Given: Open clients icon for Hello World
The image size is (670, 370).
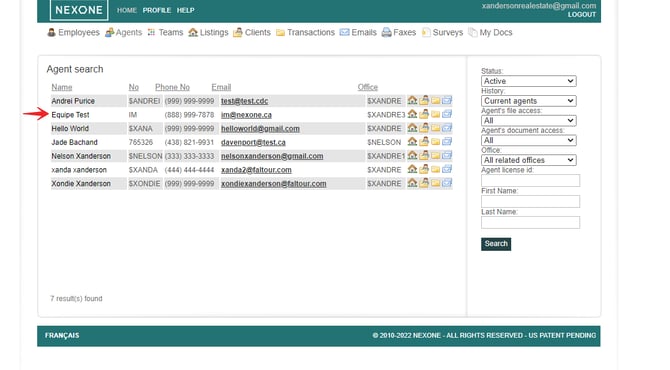Looking at the screenshot, I should click(424, 128).
